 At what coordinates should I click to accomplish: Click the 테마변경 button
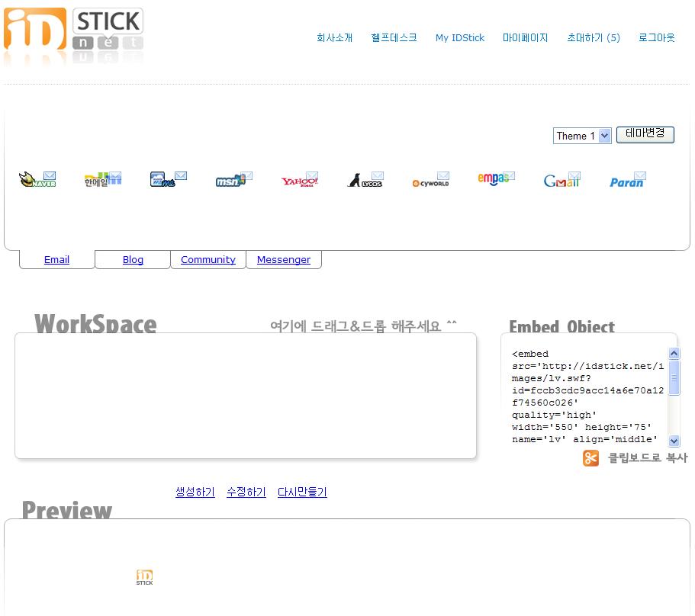click(x=645, y=134)
